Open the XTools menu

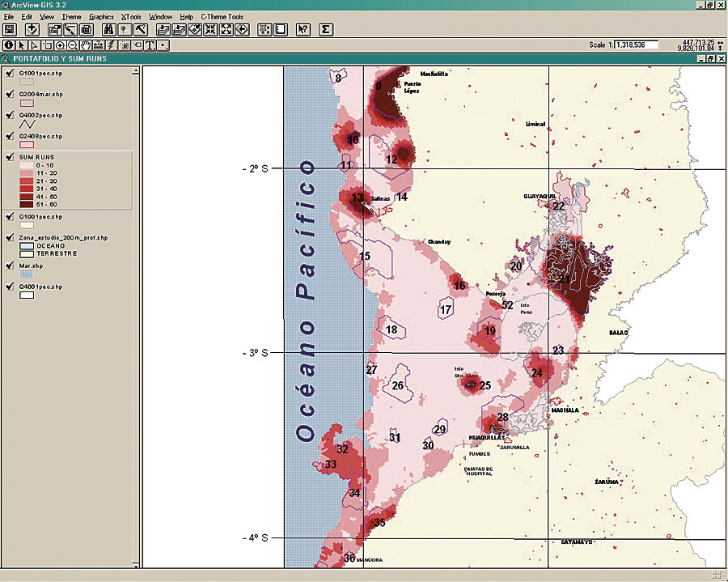129,16
